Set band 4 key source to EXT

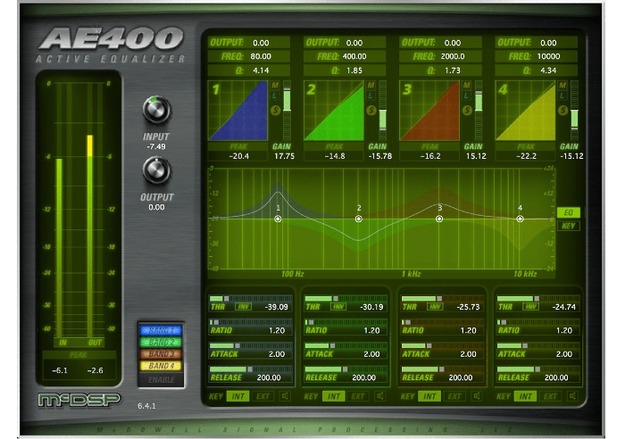click(x=550, y=396)
